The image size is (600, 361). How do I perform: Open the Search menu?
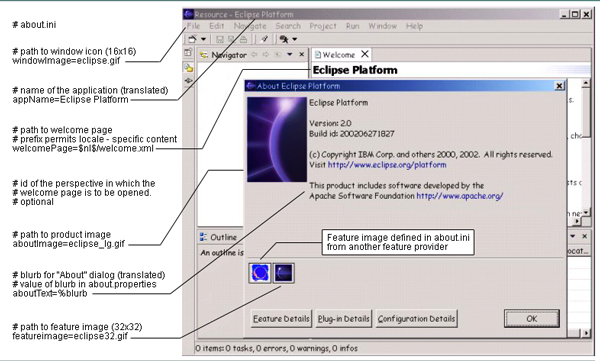288,26
